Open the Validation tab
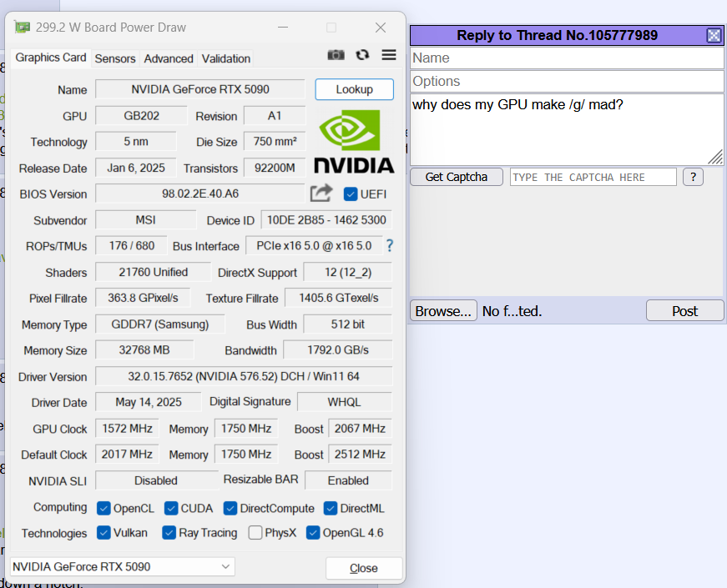This screenshot has height=588, width=727. coord(226,59)
